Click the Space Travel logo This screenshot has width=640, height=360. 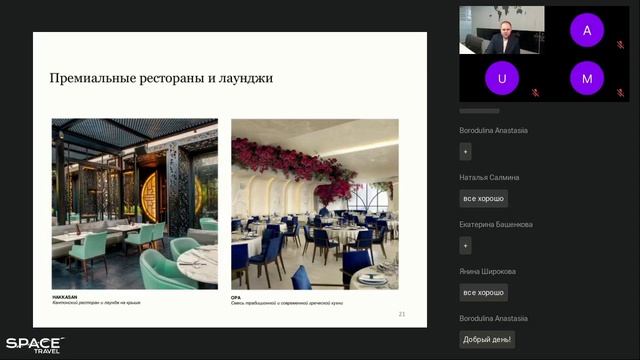(34, 345)
